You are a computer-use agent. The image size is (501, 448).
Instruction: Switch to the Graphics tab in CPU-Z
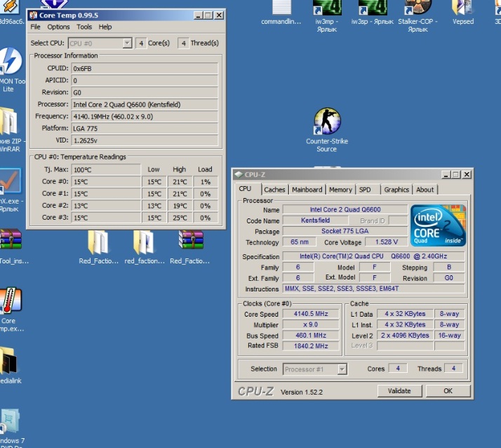tap(396, 190)
